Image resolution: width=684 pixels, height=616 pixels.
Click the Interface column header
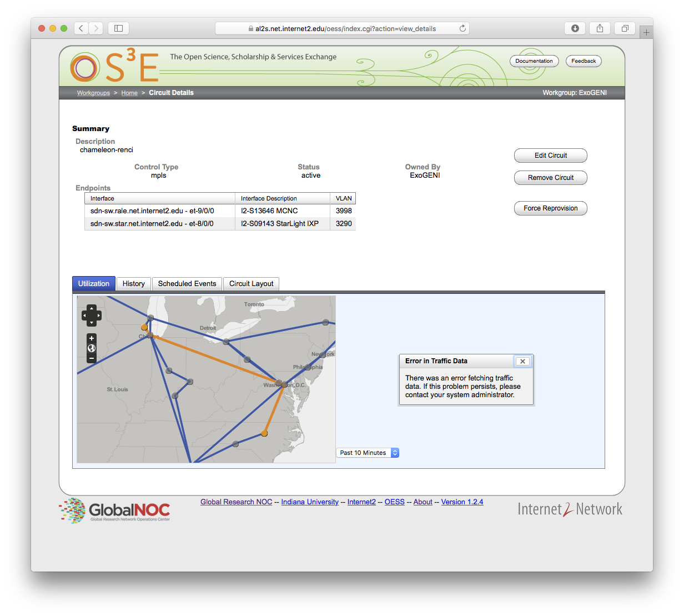pyautogui.click(x=160, y=198)
